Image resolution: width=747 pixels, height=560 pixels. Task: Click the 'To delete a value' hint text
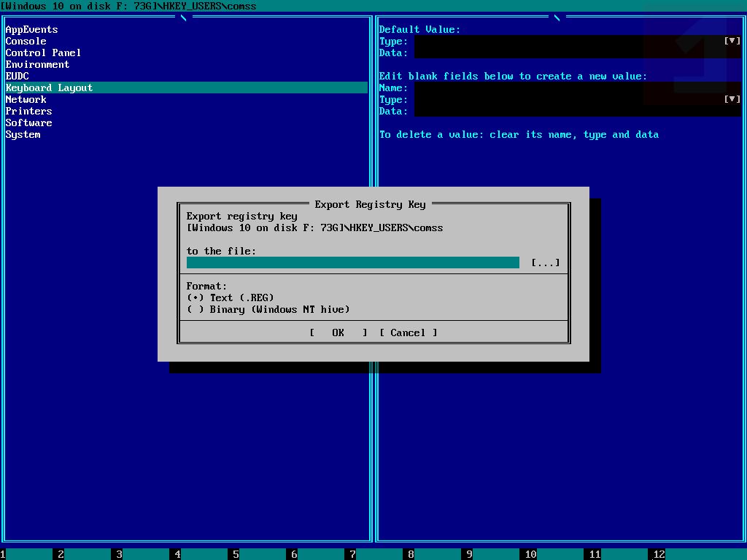coord(519,135)
